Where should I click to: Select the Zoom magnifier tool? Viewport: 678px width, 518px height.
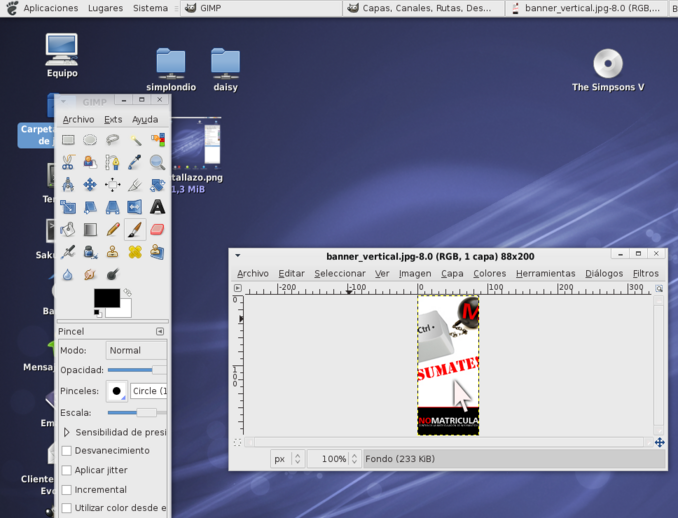coord(157,162)
